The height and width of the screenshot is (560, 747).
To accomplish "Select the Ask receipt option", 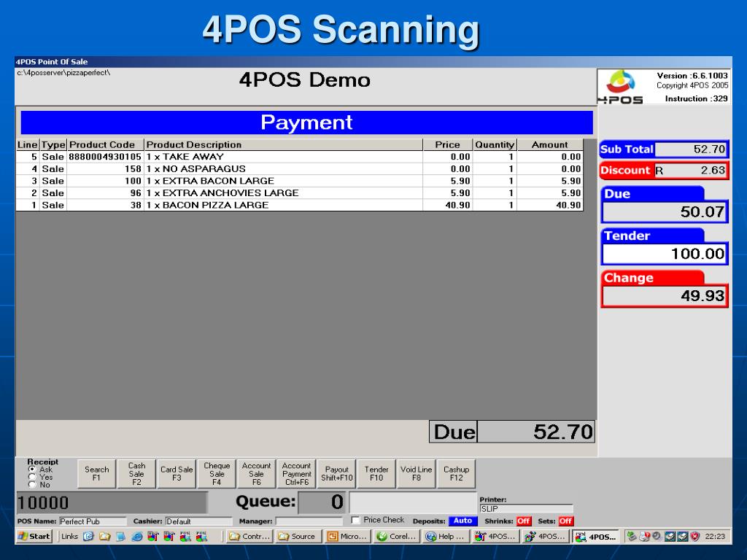I will [32, 470].
